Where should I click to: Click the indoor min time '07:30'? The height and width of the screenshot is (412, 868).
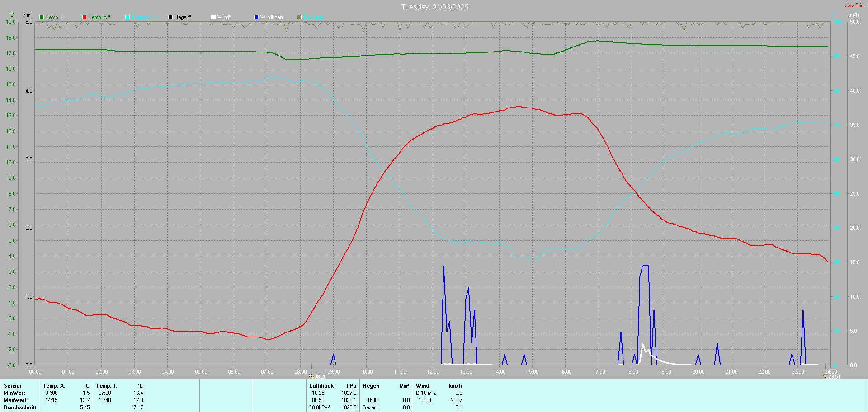(x=105, y=393)
